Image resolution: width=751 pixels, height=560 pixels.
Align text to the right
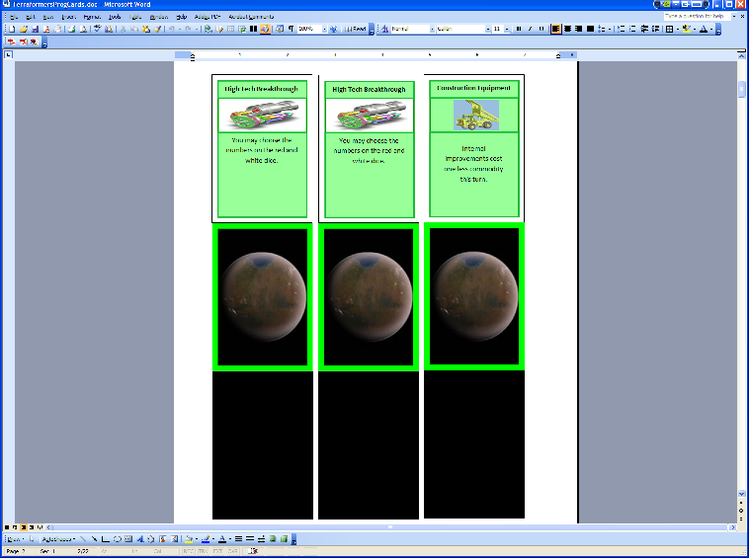[x=579, y=29]
